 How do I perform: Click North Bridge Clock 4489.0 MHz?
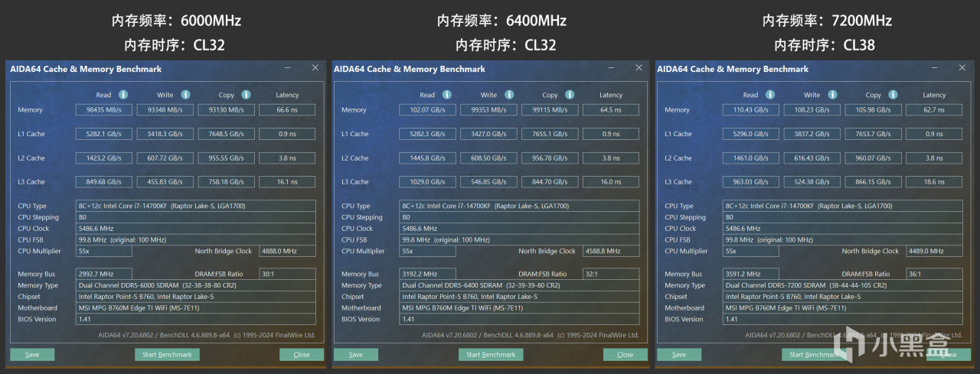pos(934,251)
